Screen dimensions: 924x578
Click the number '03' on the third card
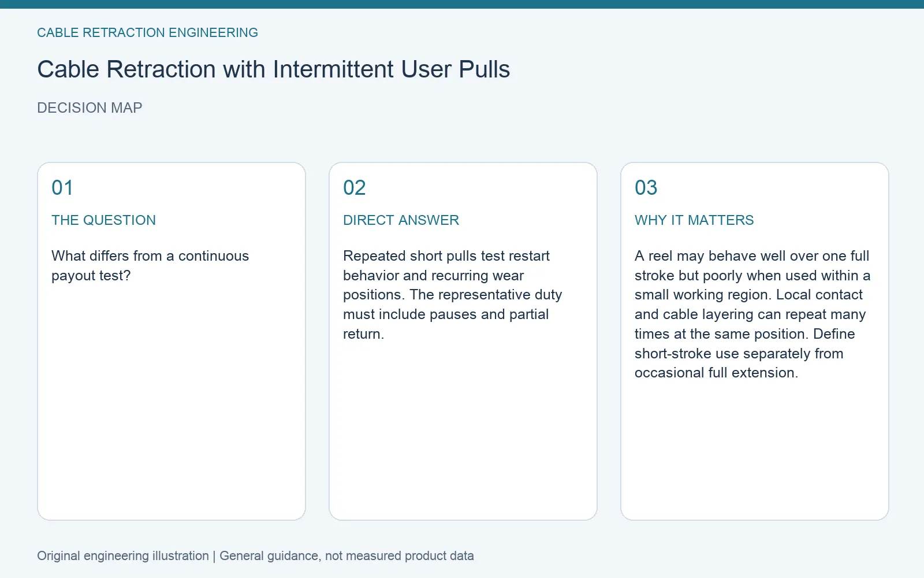(646, 188)
